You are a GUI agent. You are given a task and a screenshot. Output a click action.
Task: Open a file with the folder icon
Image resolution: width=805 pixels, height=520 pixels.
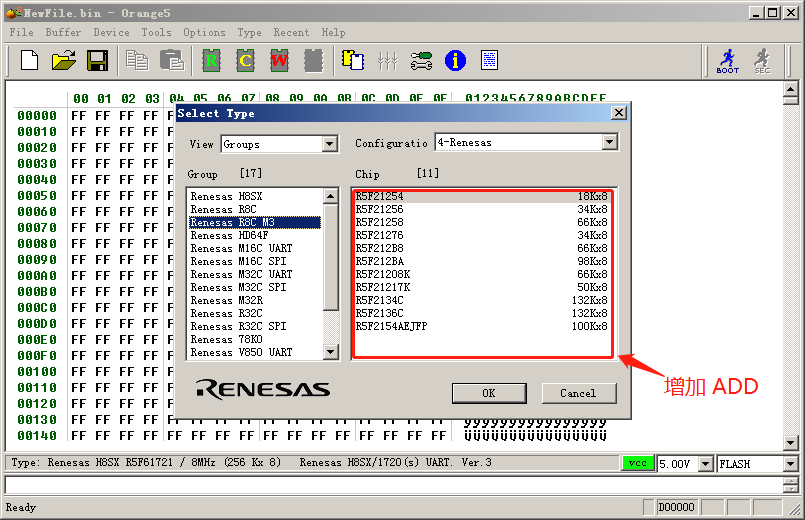point(63,61)
